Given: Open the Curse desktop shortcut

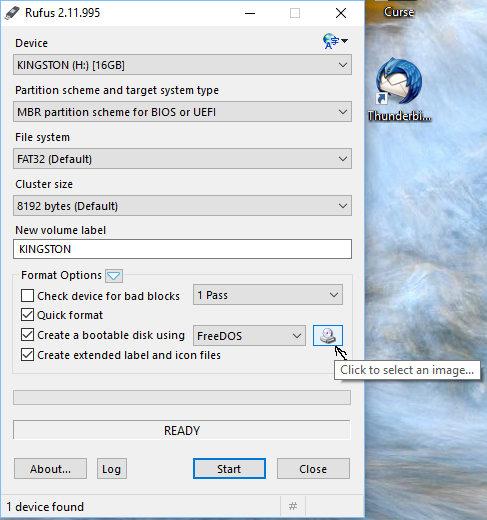Looking at the screenshot, I should pos(399,10).
